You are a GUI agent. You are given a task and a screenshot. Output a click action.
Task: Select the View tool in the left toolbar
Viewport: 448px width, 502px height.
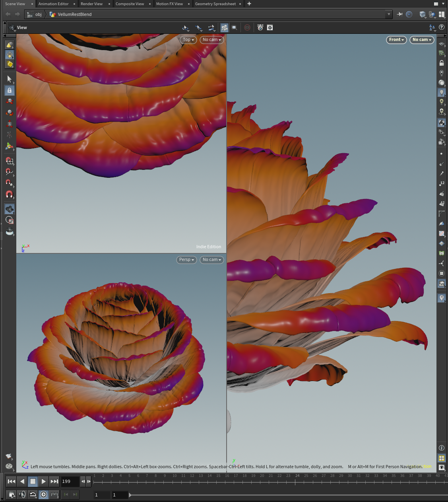(x=10, y=209)
